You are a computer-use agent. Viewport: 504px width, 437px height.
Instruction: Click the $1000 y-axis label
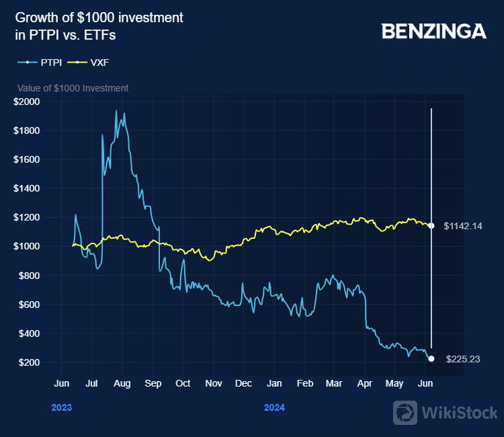coord(28,247)
